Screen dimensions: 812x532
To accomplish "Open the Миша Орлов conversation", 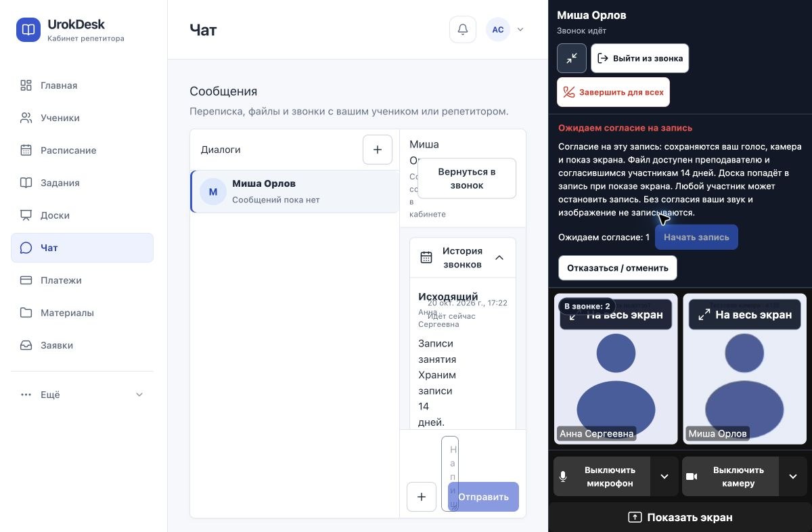I will coord(295,192).
